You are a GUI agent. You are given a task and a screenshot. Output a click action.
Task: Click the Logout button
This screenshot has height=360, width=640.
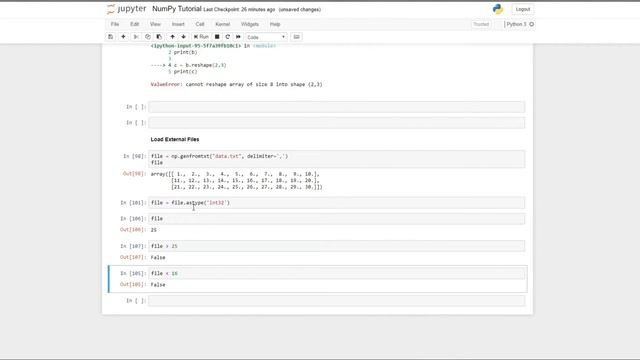point(522,9)
